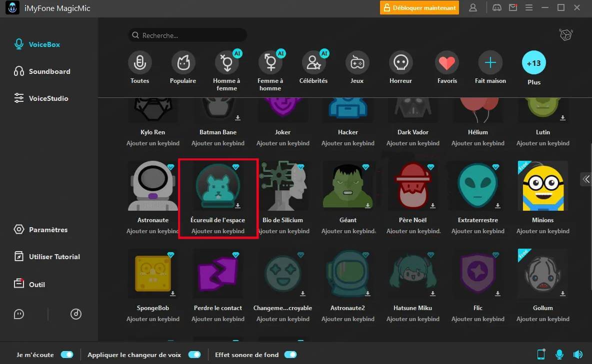This screenshot has width=592, height=364.
Task: Add a keybind for Minions
Action: [542, 231]
